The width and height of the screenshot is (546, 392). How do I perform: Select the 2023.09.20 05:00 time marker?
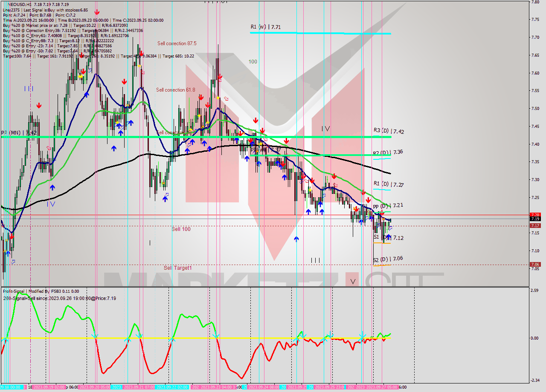pos(95,387)
